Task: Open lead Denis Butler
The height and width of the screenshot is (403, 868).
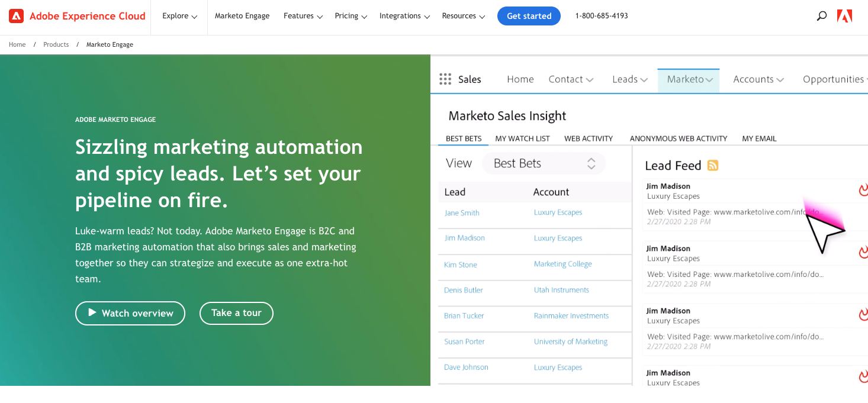Action: (x=464, y=290)
